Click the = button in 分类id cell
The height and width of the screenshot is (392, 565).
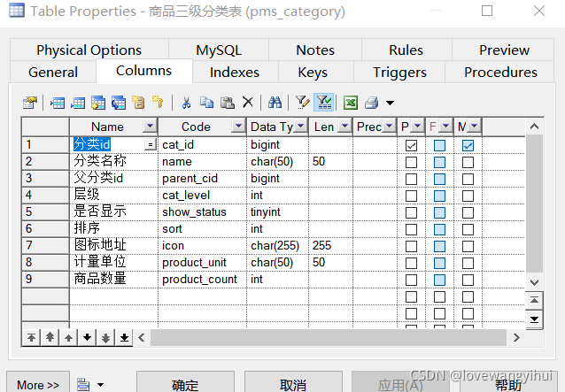pos(150,145)
